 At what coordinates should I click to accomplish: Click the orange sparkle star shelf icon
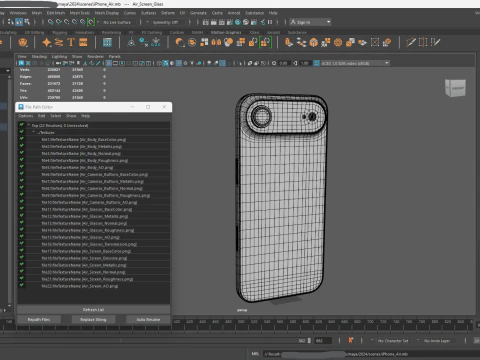tap(47, 42)
